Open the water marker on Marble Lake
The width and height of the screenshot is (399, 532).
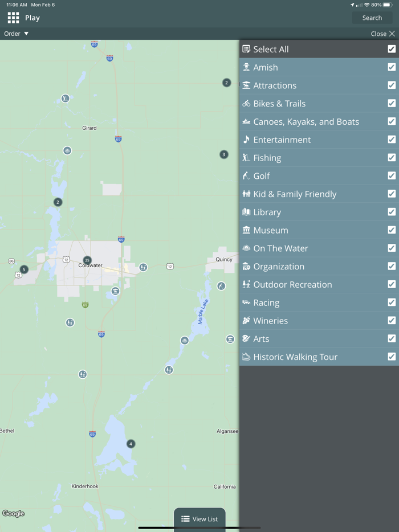point(184,340)
